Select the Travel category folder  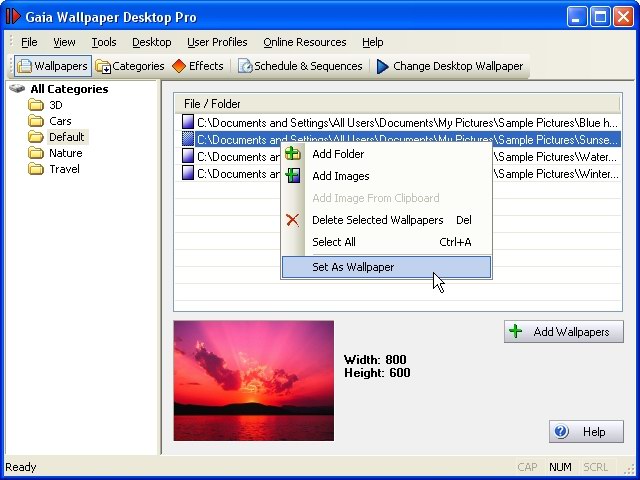54,169
